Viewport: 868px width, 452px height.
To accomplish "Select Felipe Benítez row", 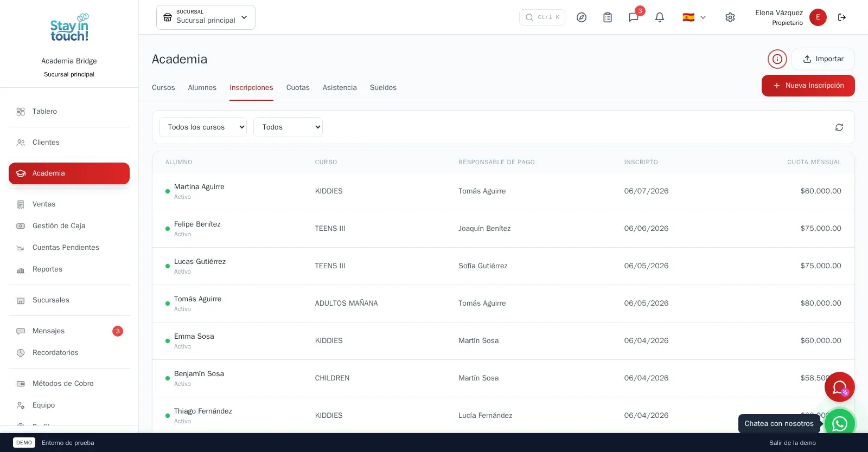I will [x=503, y=229].
